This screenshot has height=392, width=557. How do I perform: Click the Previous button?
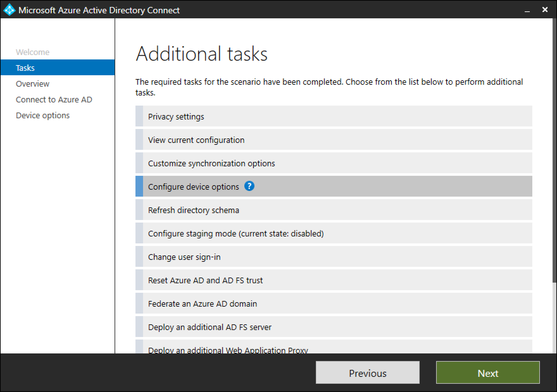pos(367,373)
